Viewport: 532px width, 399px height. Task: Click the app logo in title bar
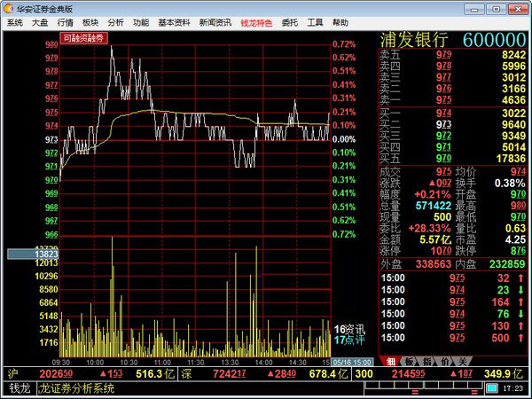pyautogui.click(x=8, y=8)
